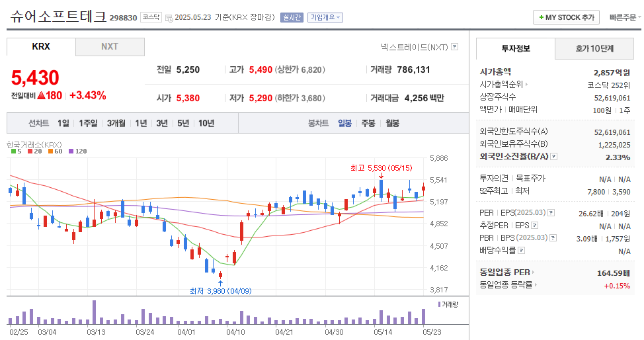This screenshot has height=340, width=644.
Task: Click arrow icon next to 동일업종 등락률
Action: 536,284
